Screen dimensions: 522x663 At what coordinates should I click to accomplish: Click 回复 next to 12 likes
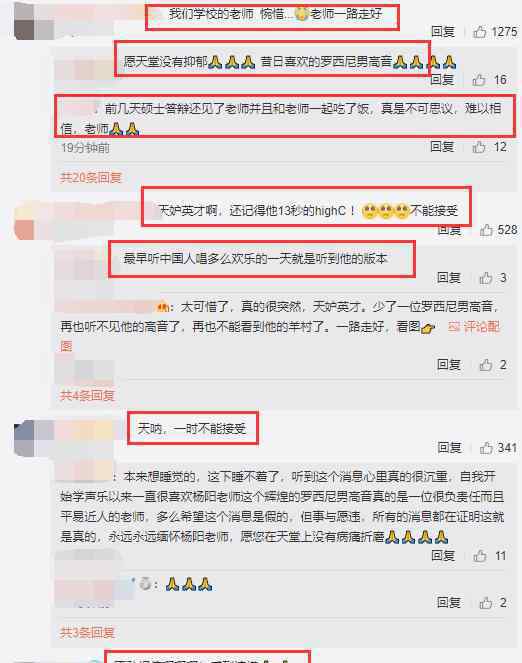pos(442,147)
